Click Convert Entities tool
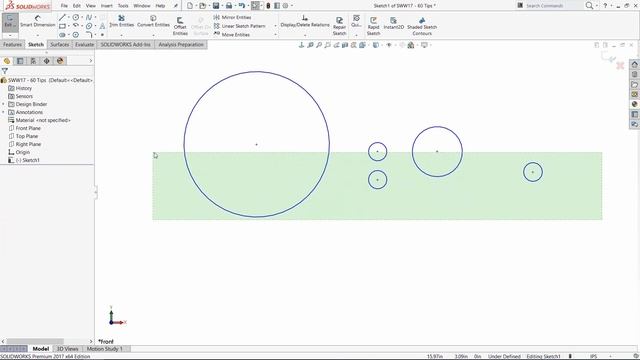The image size is (640, 360). [x=153, y=21]
